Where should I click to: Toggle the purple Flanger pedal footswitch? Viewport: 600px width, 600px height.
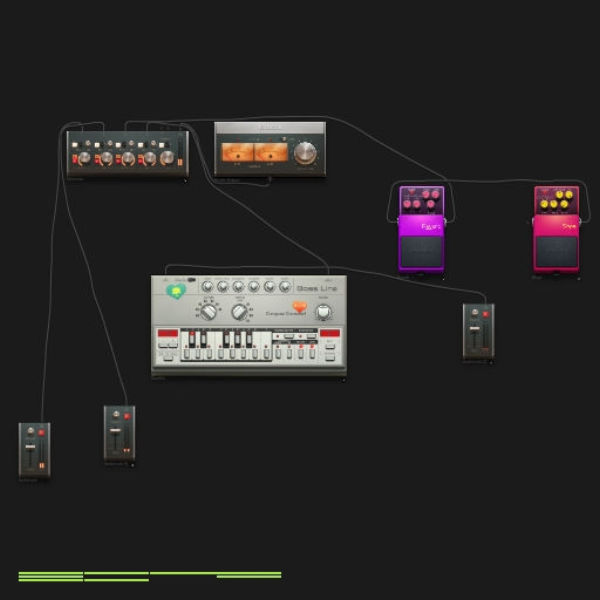tap(421, 251)
